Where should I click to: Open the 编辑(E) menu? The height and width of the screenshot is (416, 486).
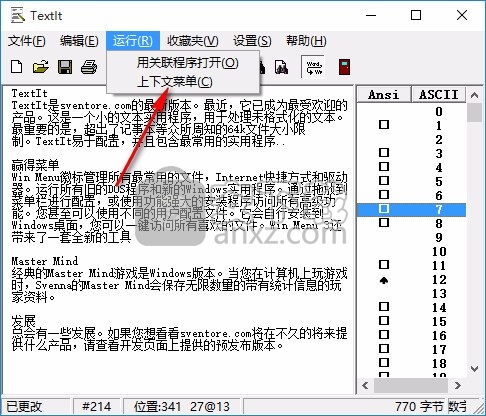pos(79,41)
